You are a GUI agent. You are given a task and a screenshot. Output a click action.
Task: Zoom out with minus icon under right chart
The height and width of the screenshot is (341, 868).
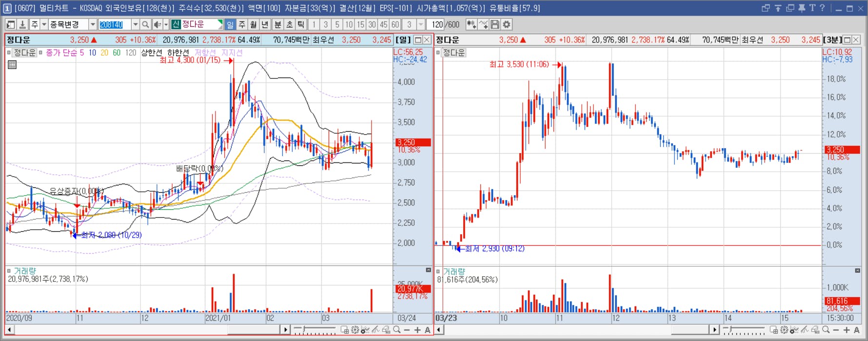click(x=836, y=330)
